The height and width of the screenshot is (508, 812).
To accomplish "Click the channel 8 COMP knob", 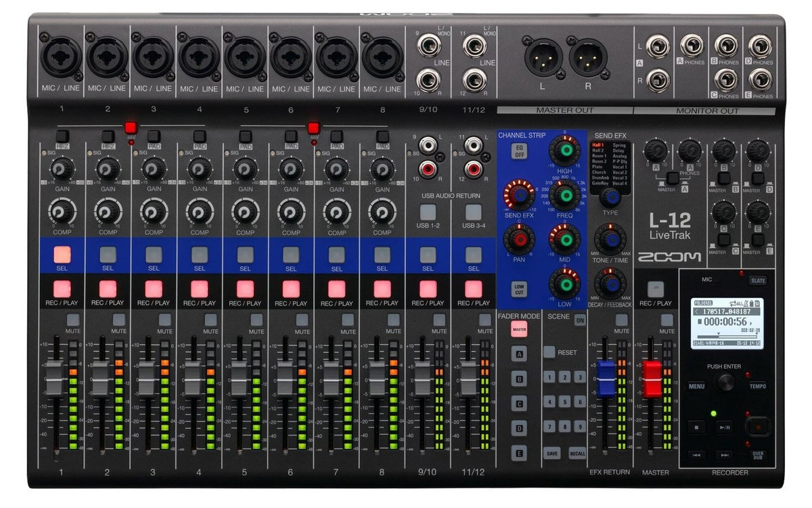I will coord(382,212).
